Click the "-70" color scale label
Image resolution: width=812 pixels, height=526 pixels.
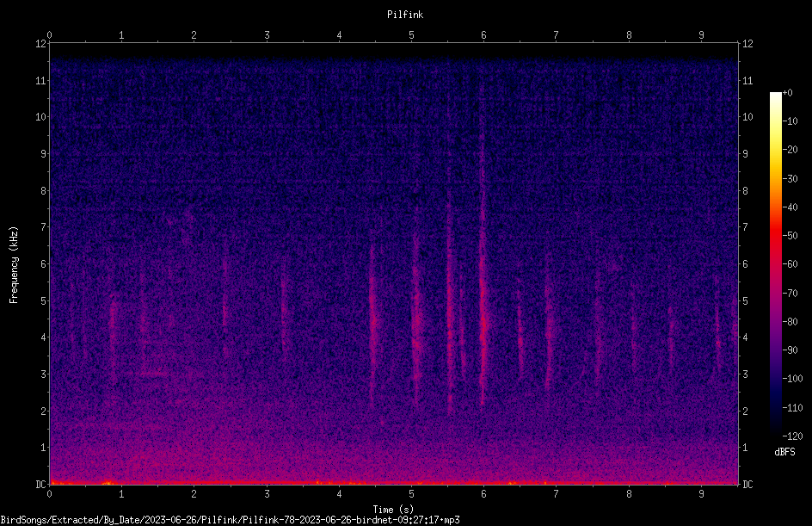(x=790, y=294)
